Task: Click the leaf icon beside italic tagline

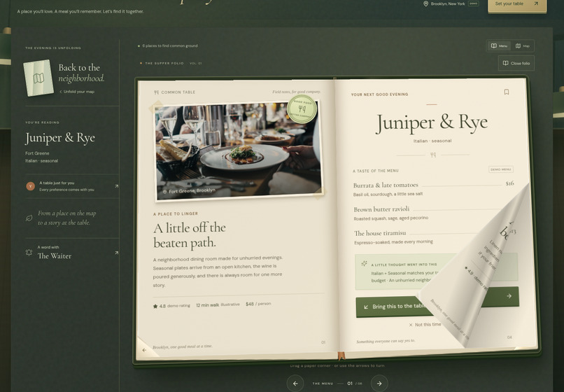Action: point(29,218)
